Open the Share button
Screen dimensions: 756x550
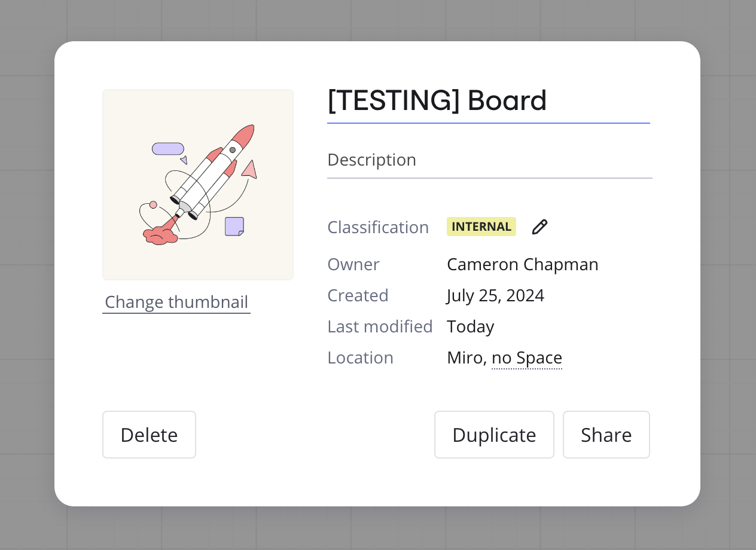(606, 435)
